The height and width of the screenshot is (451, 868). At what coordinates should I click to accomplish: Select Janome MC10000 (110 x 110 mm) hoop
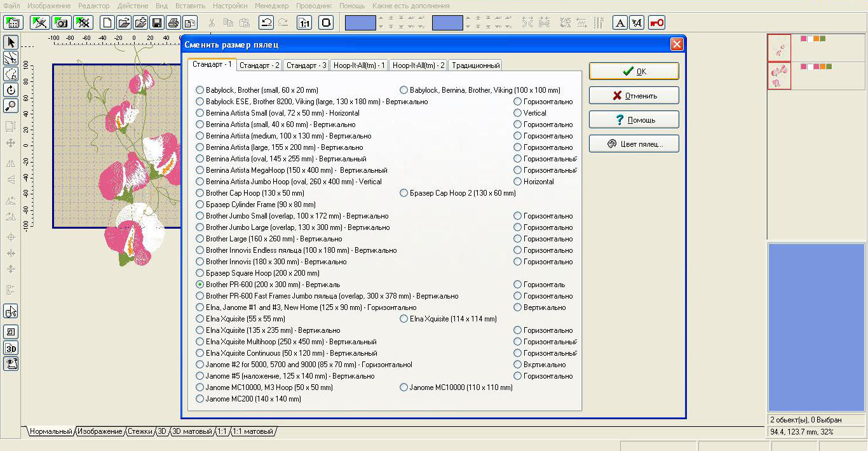point(456,387)
